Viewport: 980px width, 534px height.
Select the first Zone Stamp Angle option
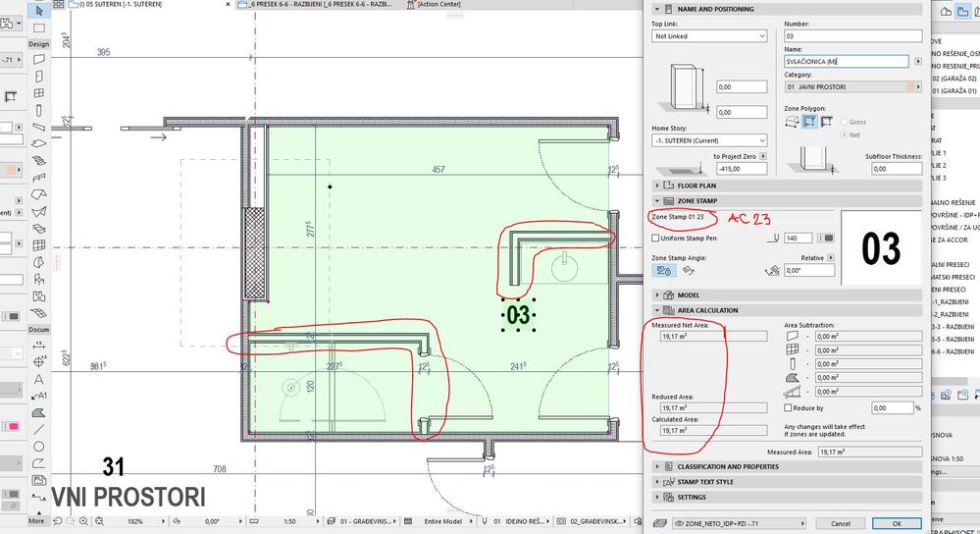tap(664, 270)
